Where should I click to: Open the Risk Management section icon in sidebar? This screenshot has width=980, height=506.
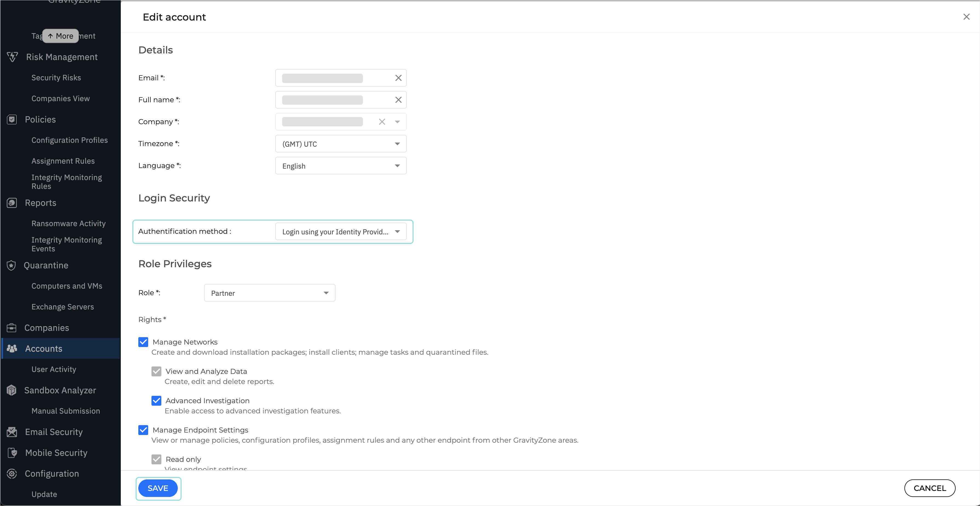12,57
